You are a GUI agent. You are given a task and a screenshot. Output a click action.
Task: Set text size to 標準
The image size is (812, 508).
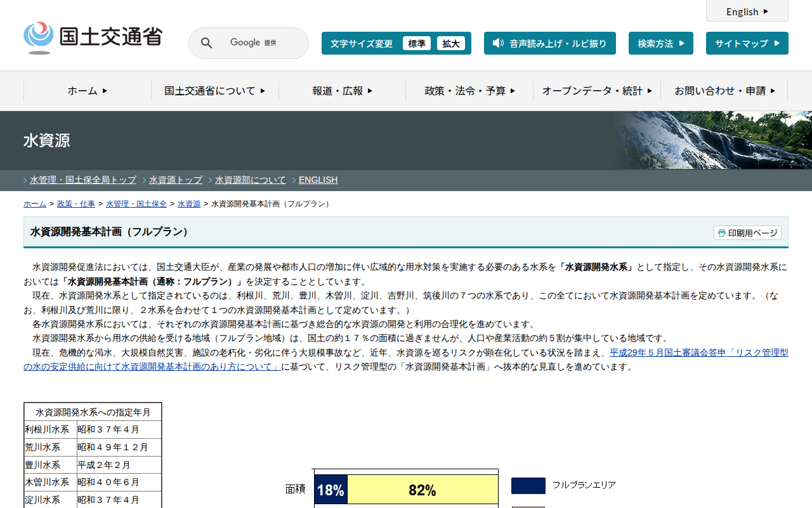417,43
